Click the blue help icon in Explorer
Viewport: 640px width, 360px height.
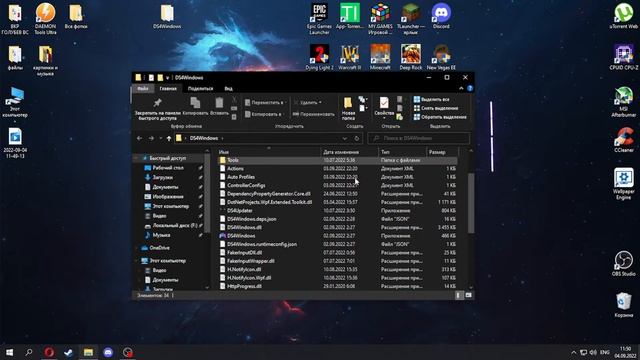coord(470,88)
